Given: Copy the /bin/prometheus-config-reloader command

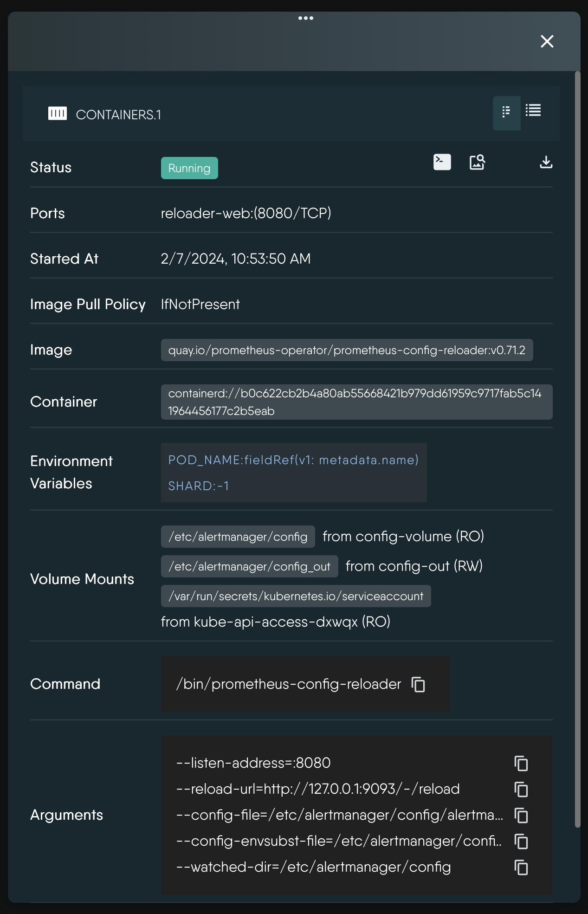Looking at the screenshot, I should click(418, 684).
